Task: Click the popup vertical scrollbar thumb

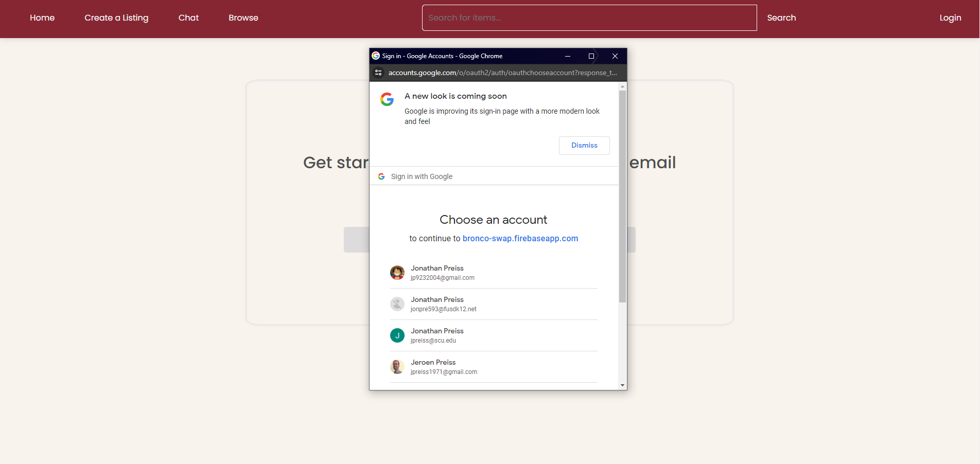Action: (x=622, y=197)
